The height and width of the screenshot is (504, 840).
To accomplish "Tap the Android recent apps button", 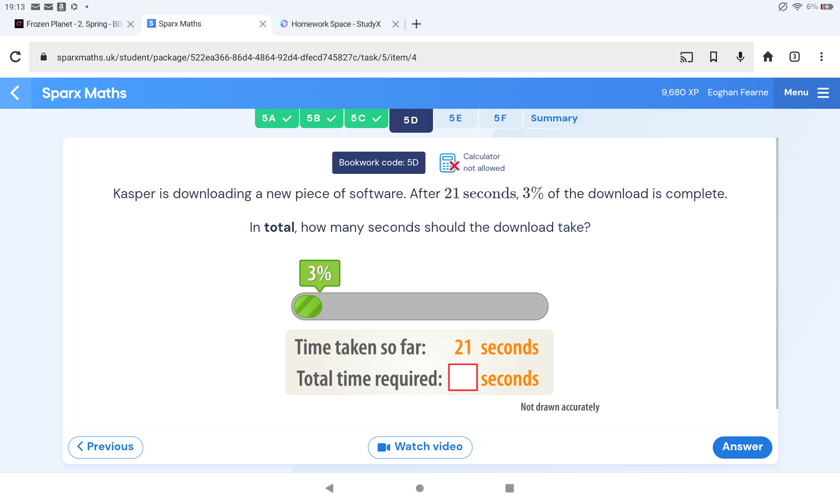I will point(509,488).
